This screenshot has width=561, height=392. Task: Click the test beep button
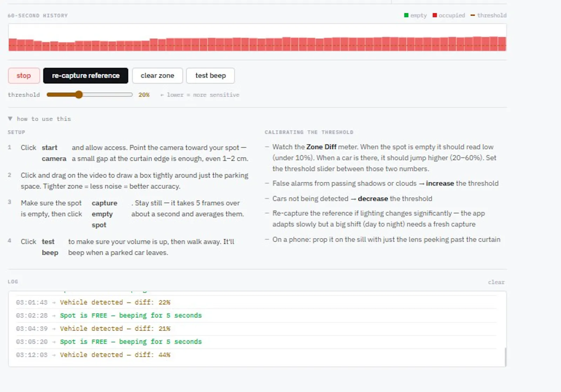tap(210, 76)
